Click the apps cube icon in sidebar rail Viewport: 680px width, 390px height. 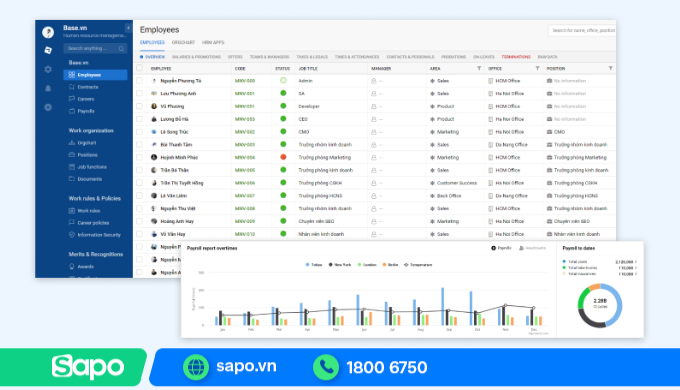coord(48,50)
